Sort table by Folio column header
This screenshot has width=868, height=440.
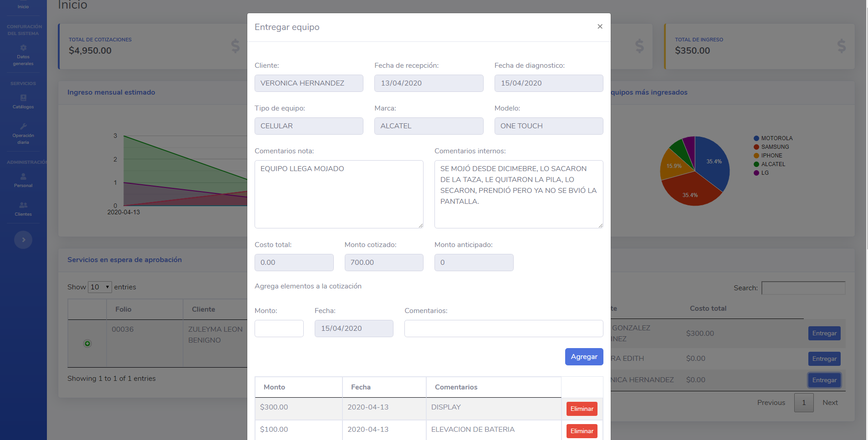(x=123, y=309)
